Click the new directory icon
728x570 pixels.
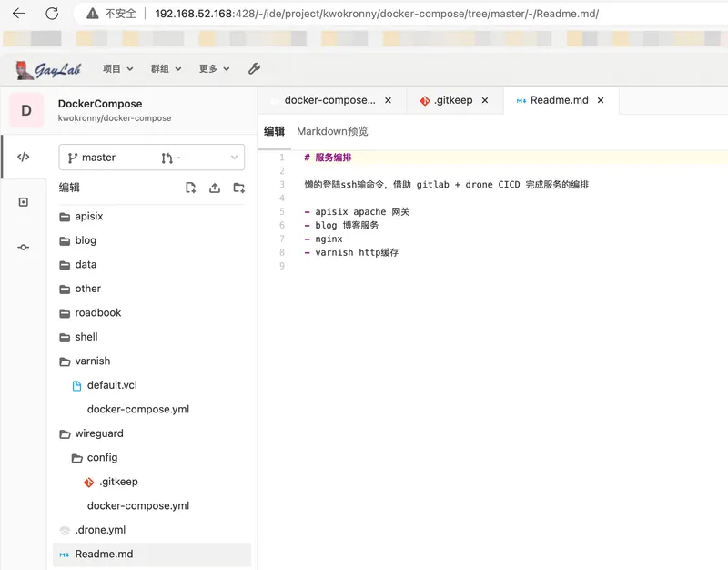(x=239, y=188)
